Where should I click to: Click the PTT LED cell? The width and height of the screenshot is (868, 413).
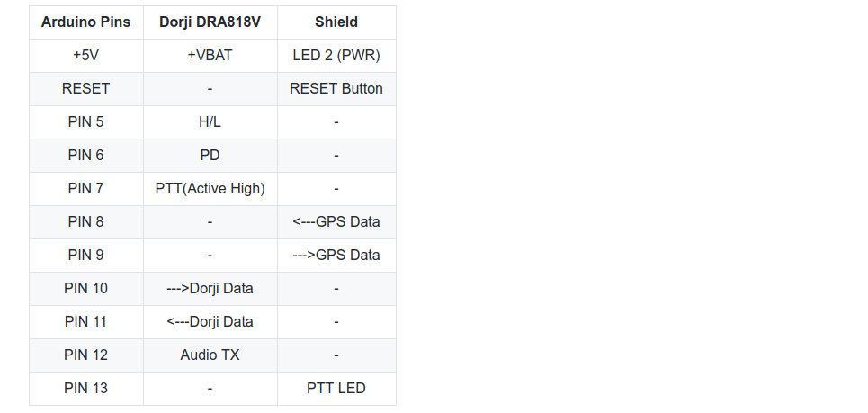click(336, 388)
